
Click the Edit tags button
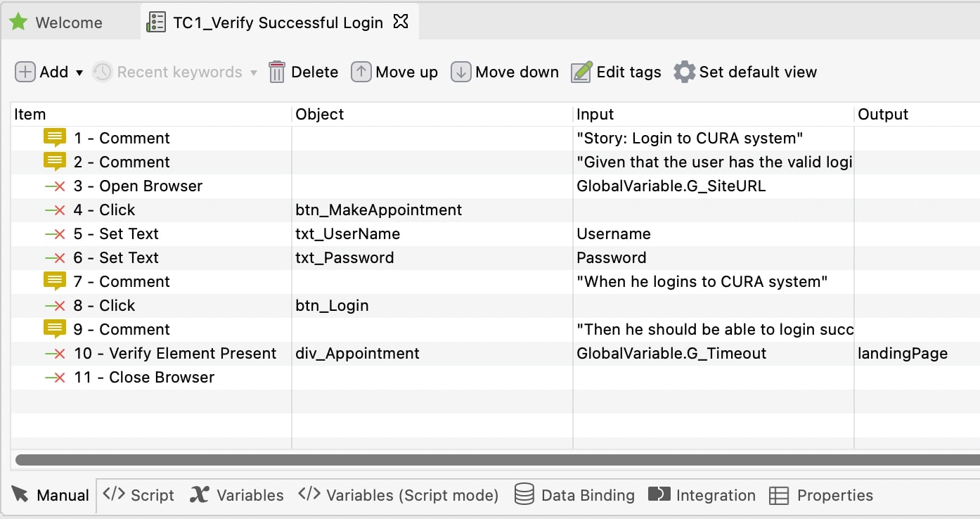pos(616,71)
